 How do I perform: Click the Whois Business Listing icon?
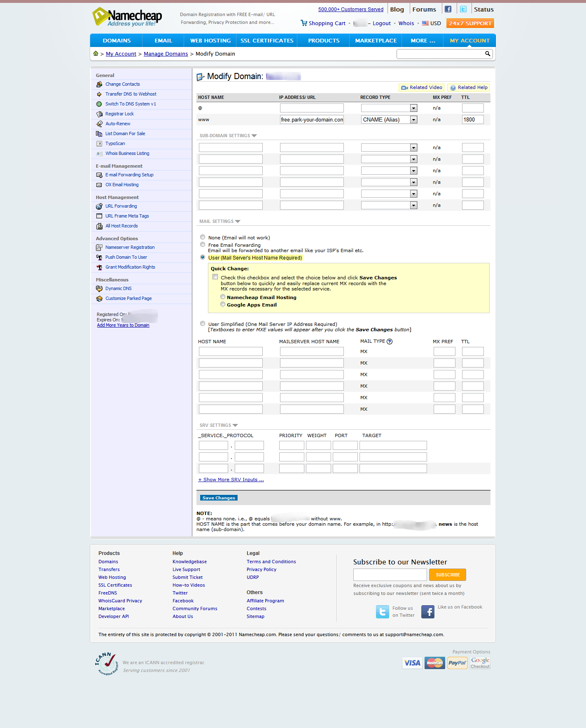click(x=99, y=153)
